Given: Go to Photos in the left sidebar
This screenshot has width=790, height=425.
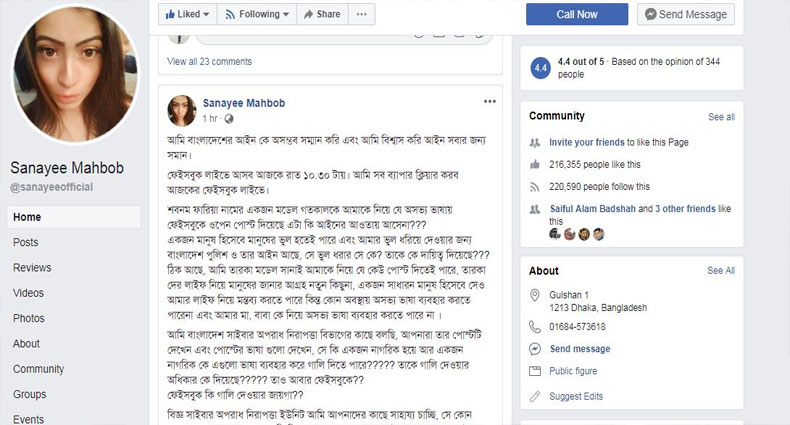Looking at the screenshot, I should pyautogui.click(x=29, y=318).
